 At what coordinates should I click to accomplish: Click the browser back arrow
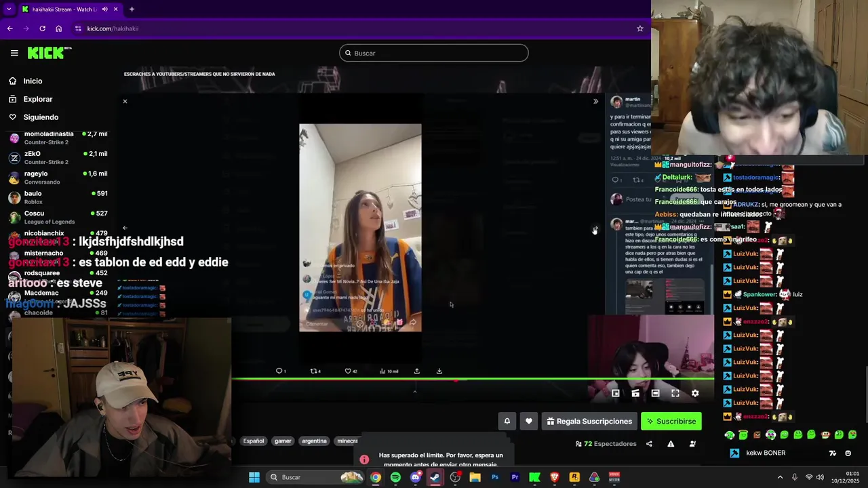[x=10, y=28]
